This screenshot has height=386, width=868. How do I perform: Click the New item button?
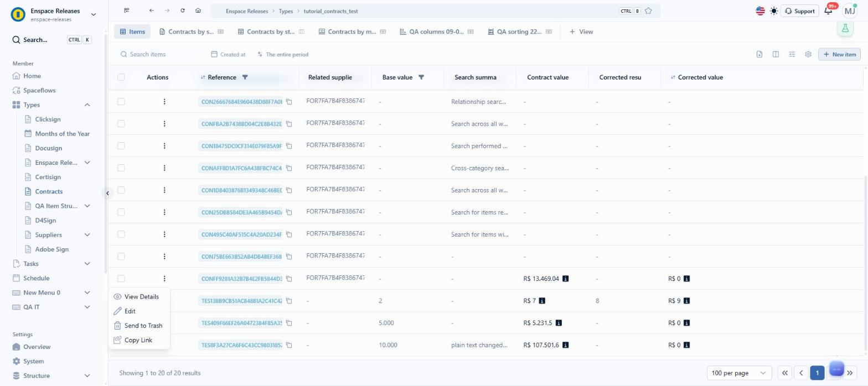point(839,54)
